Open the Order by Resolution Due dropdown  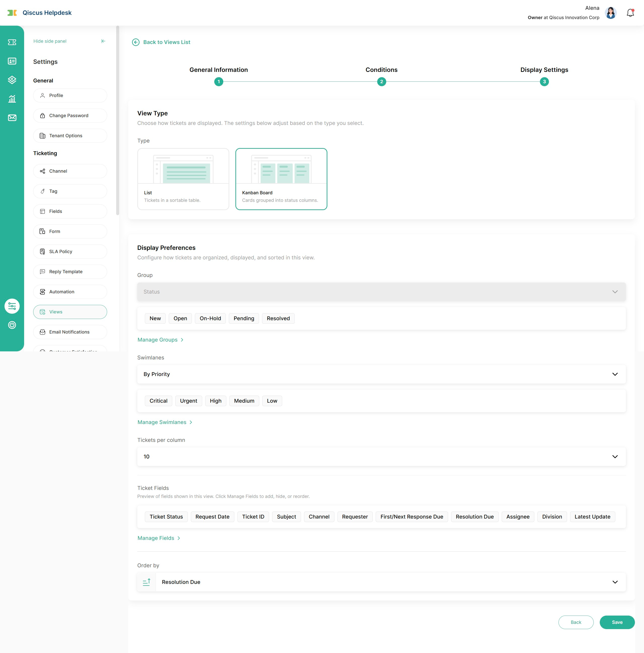pyautogui.click(x=391, y=582)
